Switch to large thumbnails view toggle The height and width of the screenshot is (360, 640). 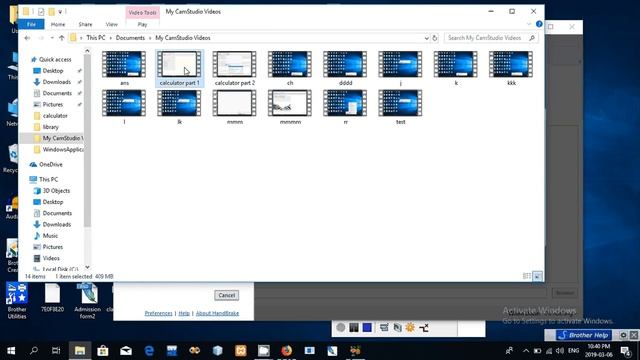coord(538,276)
